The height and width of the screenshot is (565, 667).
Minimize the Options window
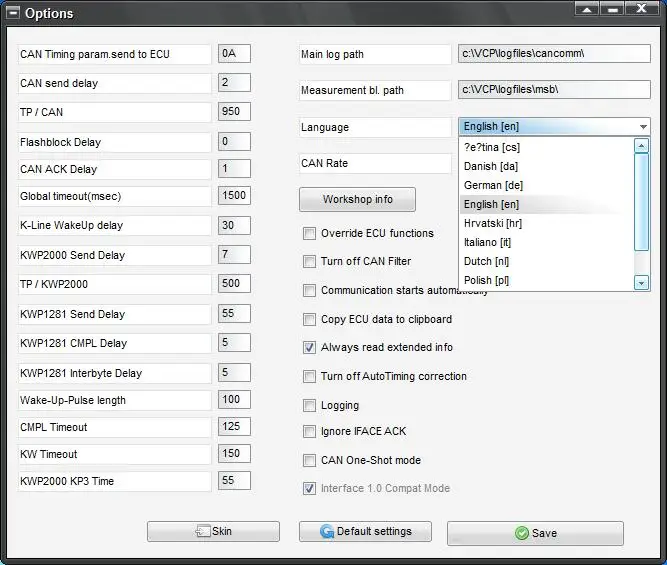tap(612, 9)
